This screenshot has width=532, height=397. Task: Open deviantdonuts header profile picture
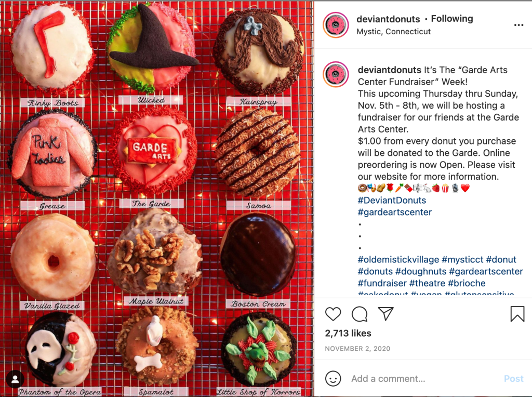[x=336, y=25]
